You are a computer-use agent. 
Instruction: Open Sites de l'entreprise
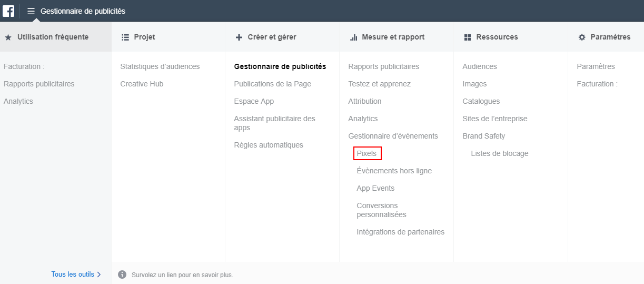tap(495, 119)
